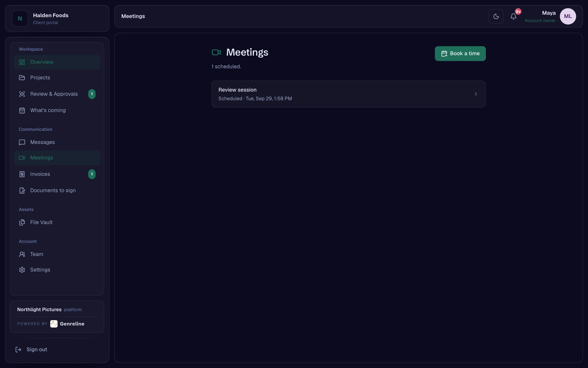
Task: Click the Projects folder icon
Action: click(x=22, y=78)
